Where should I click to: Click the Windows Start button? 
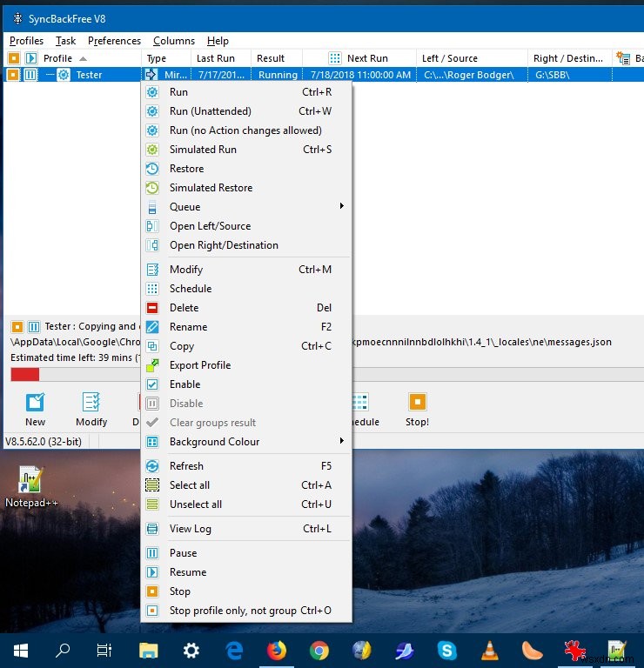[21, 650]
